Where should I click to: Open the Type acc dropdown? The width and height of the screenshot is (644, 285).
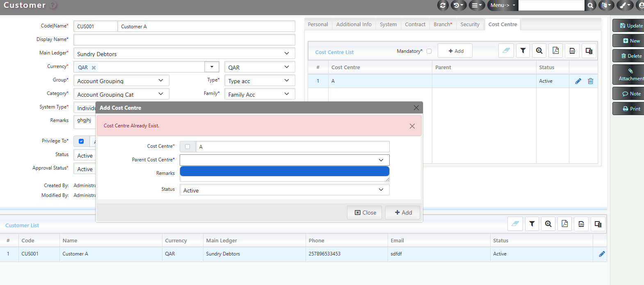tap(260, 81)
